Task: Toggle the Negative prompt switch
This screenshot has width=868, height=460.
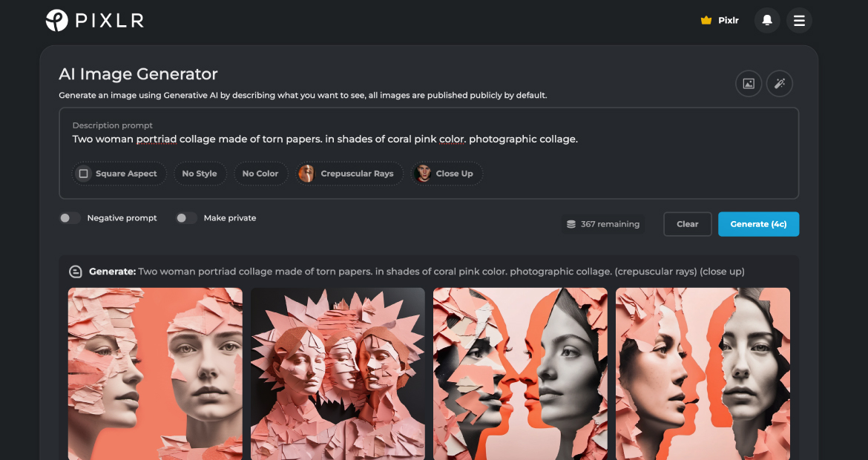Action: (x=70, y=217)
